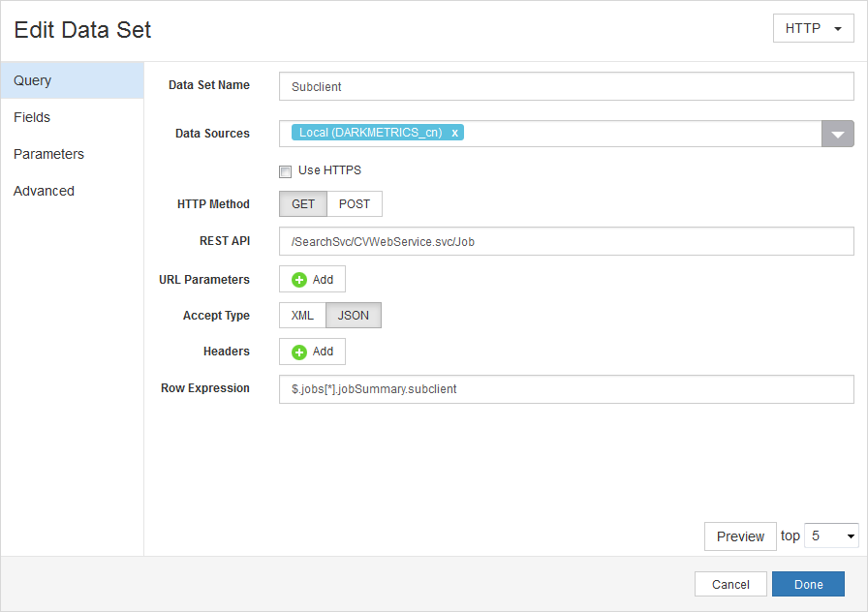Keep JSON as the Accept Type
Screen dimensions: 868x612
354,315
